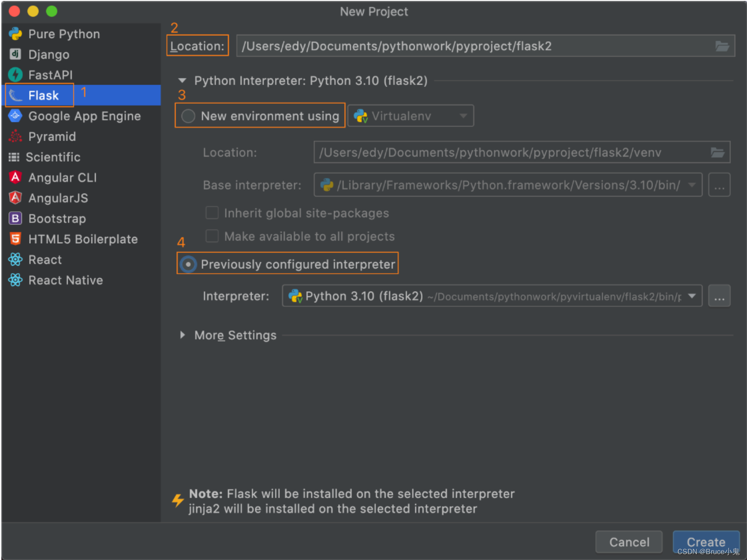Open the Base interpreter dropdown

tap(508, 185)
